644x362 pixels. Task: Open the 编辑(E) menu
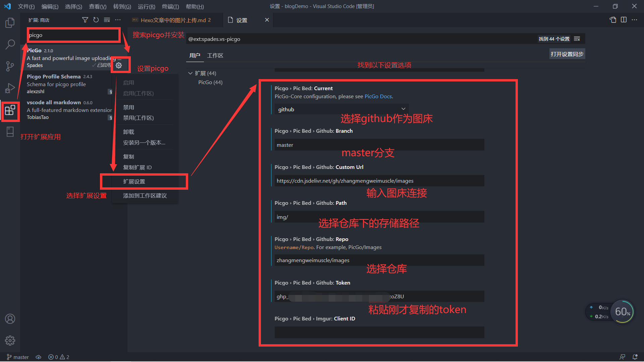(x=50, y=6)
